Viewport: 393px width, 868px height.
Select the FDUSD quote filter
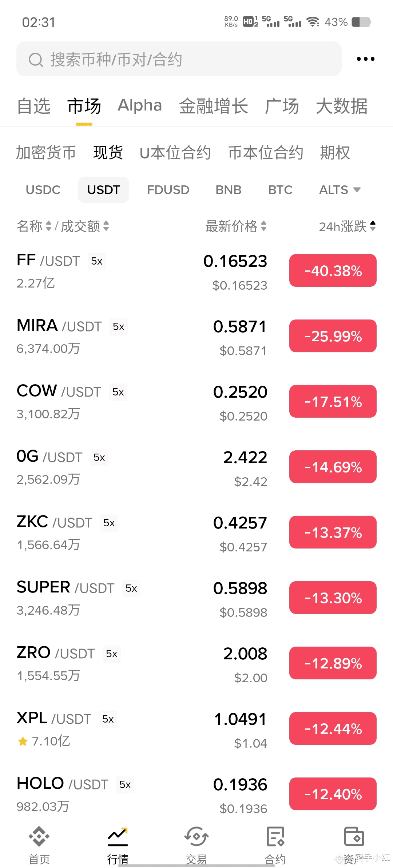click(168, 190)
